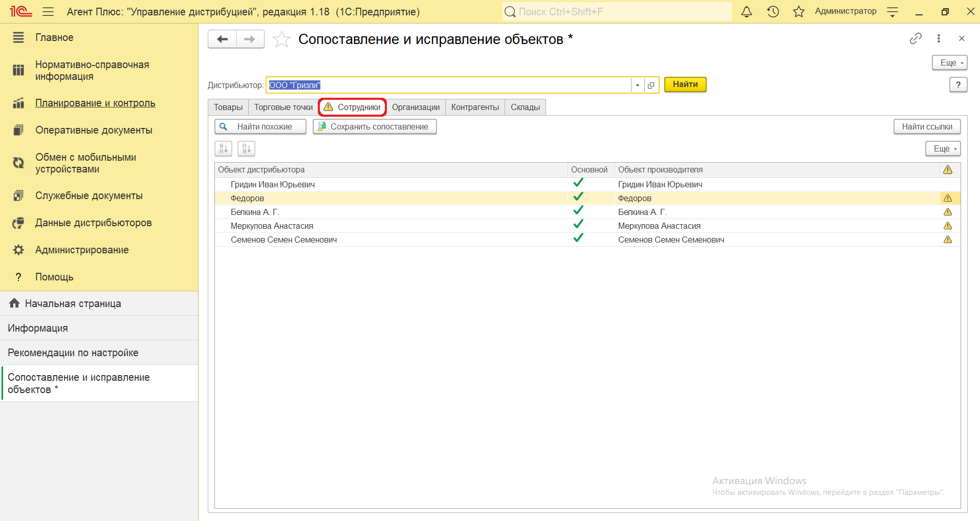Open the Еще dropdown above the table
The width and height of the screenshot is (980, 521).
point(943,149)
